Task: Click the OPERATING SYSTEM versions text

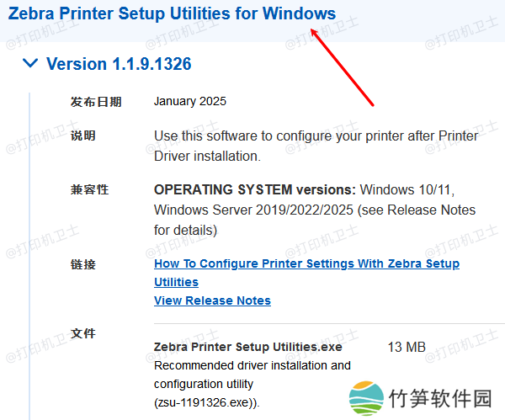Action: click(255, 189)
